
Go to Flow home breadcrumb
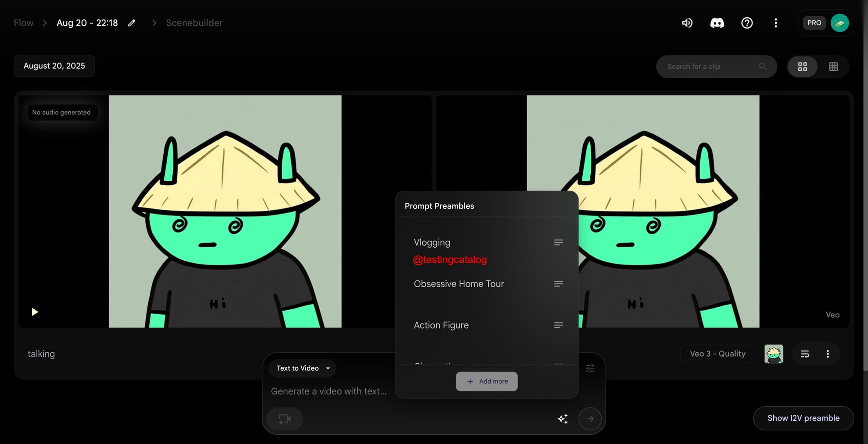click(x=23, y=23)
